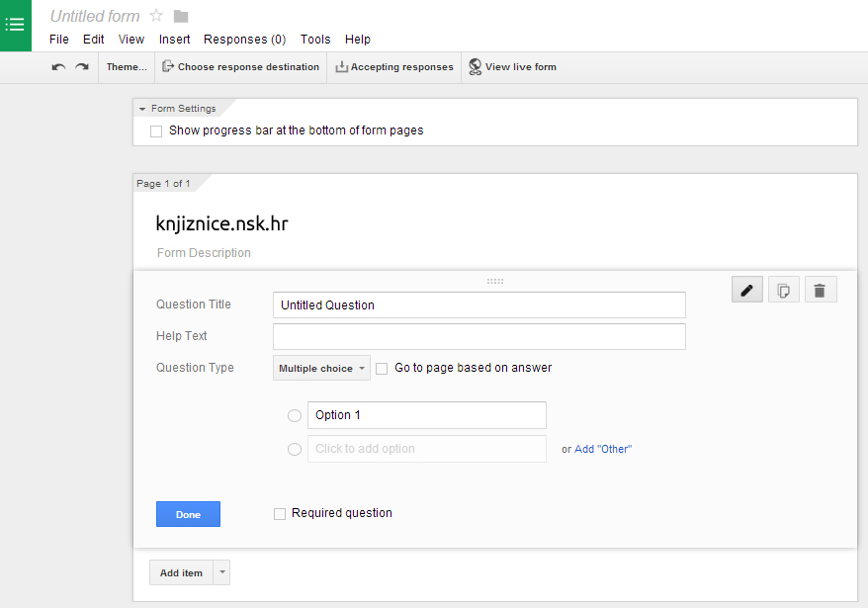Viewport: 868px width, 608px height.
Task: Open the Help menu
Action: click(358, 40)
